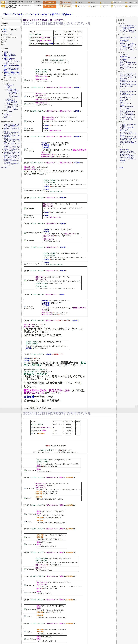This screenshot has height=644, width=138.
Task: Open 直轄バトルロイヤル(無印) menu link
Action: point(11,70)
